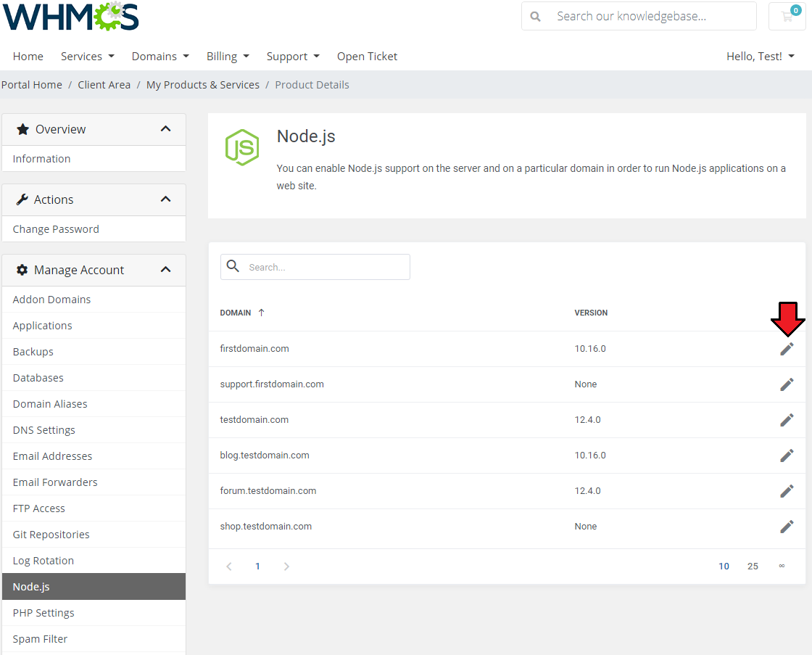The width and height of the screenshot is (812, 655).
Task: Collapse the Manage Account panel
Action: (x=166, y=270)
